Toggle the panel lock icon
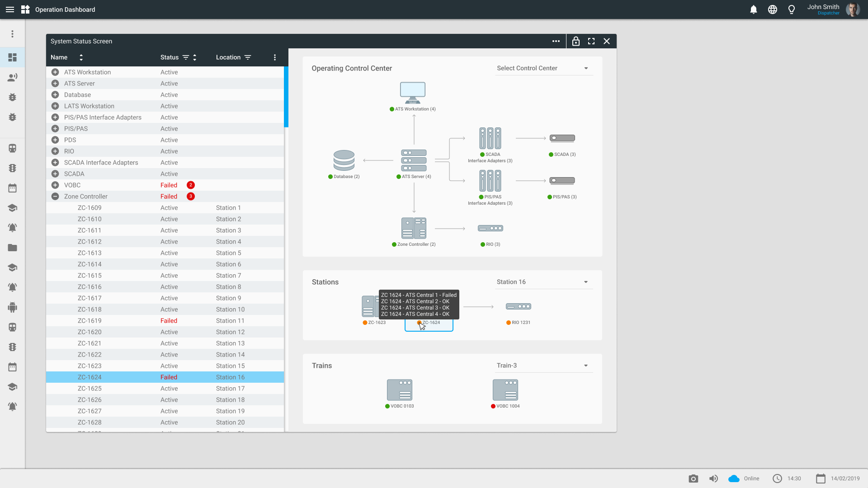 (x=576, y=41)
